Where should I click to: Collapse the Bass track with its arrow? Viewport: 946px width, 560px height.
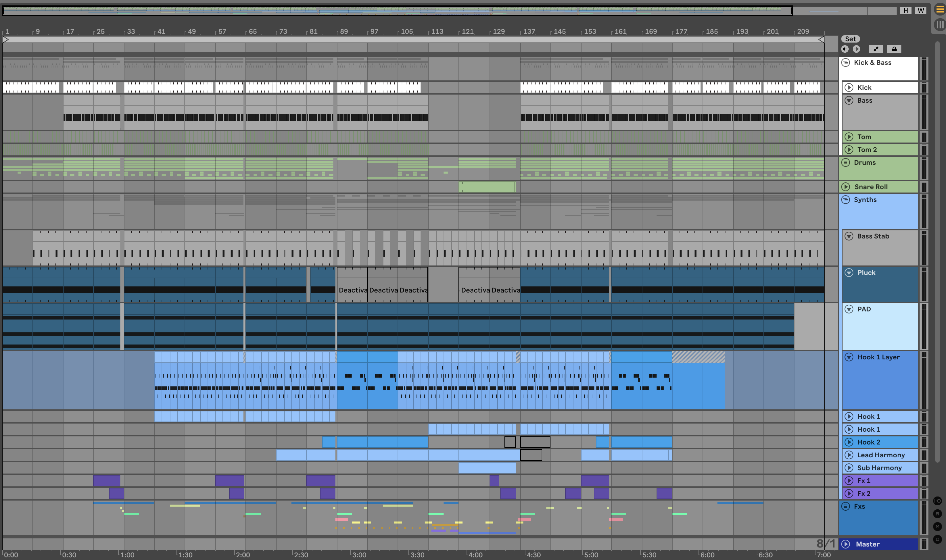pos(849,100)
